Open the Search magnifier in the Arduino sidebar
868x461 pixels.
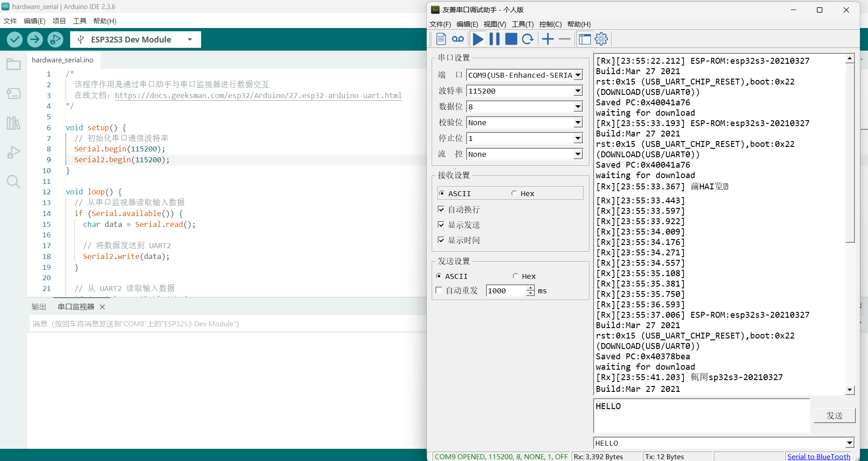pyautogui.click(x=14, y=182)
